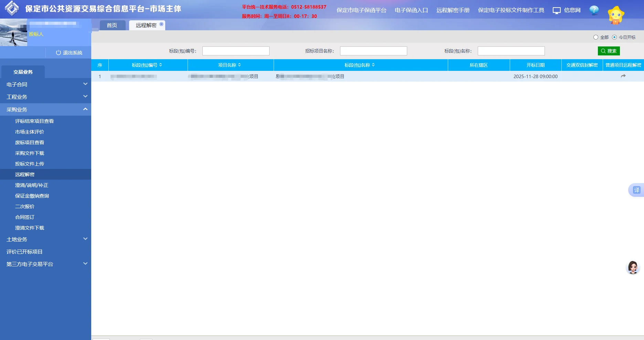This screenshot has height=340, width=644.
Task: Click the floating 译 translate button
Action: coord(636,190)
